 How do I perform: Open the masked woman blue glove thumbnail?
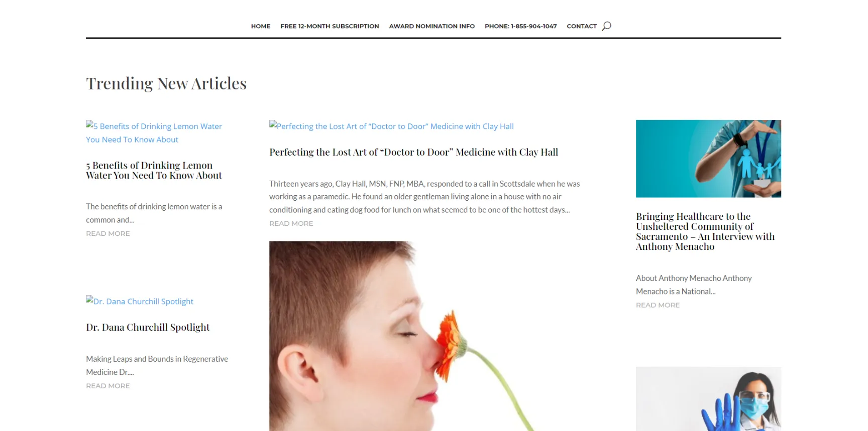(708, 399)
